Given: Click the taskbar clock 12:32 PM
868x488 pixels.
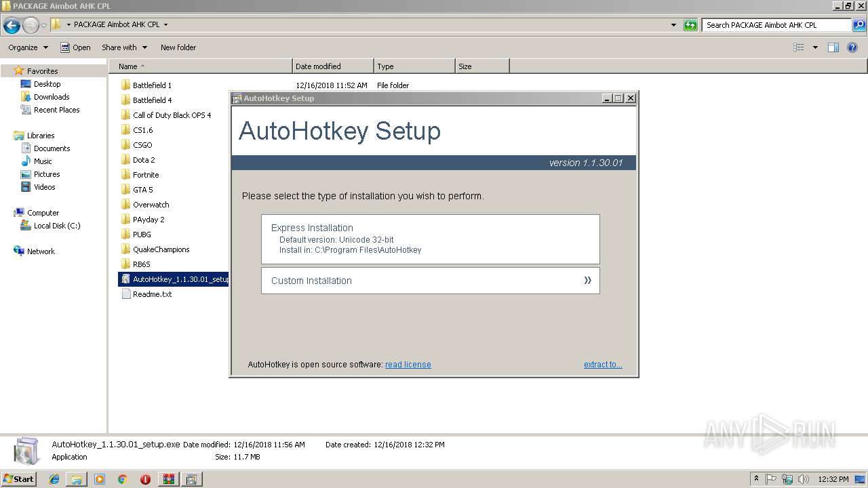Looking at the screenshot, I should [833, 479].
